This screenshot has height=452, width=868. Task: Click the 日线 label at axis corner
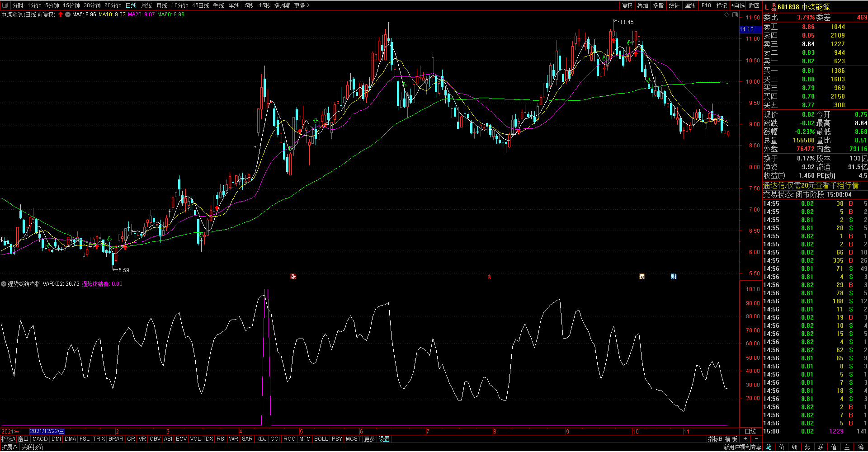[x=750, y=431]
